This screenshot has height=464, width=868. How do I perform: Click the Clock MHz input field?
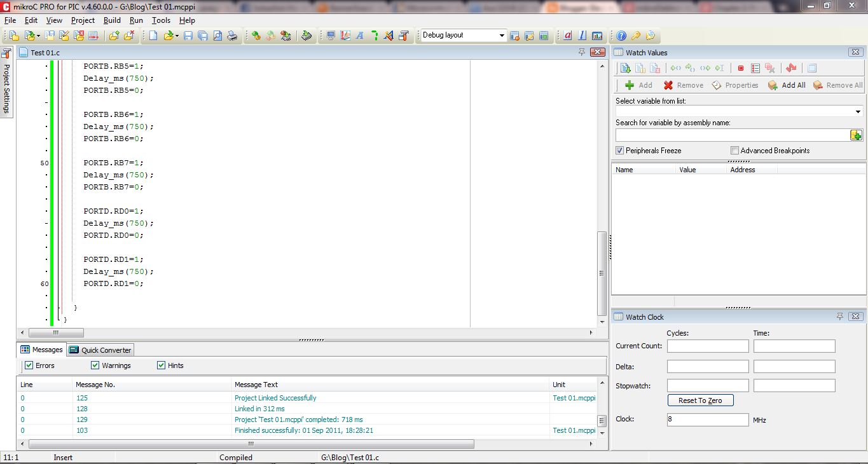708,420
